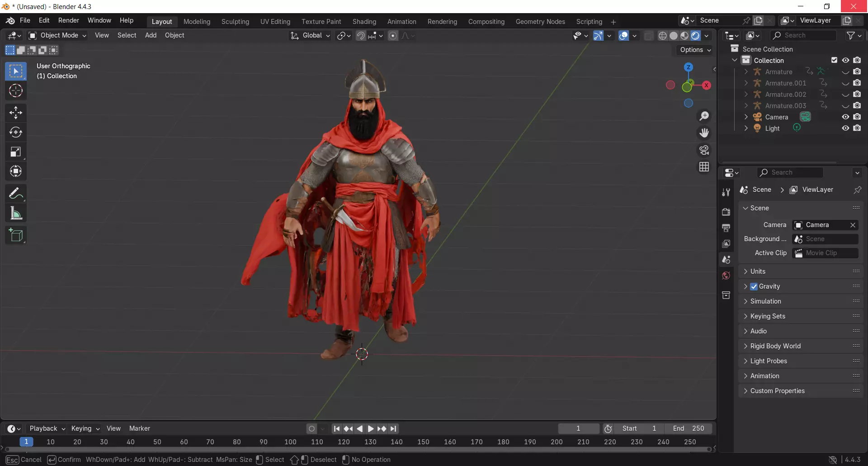Switch to wireframe viewport shading

coord(663,36)
